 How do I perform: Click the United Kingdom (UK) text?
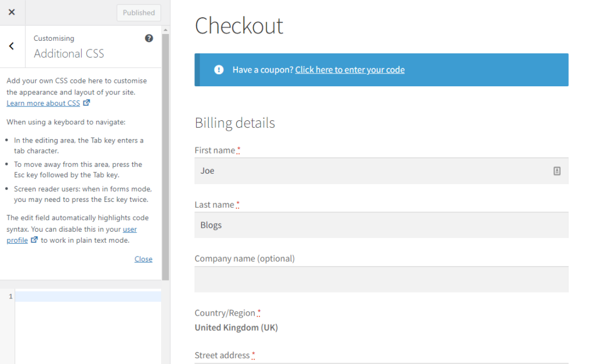pos(236,328)
